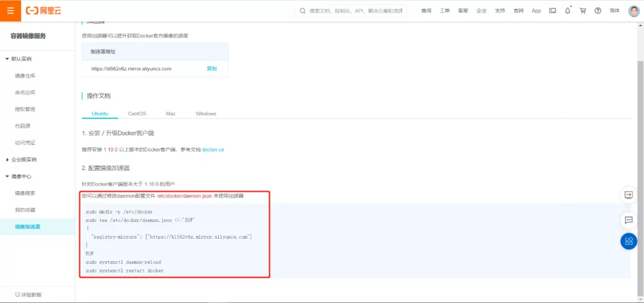Viewport: 644px width, 303px height.
Task: Click the mirror URL https://bl562v6z.mirror.aliyuncs.com
Action: [x=131, y=69]
